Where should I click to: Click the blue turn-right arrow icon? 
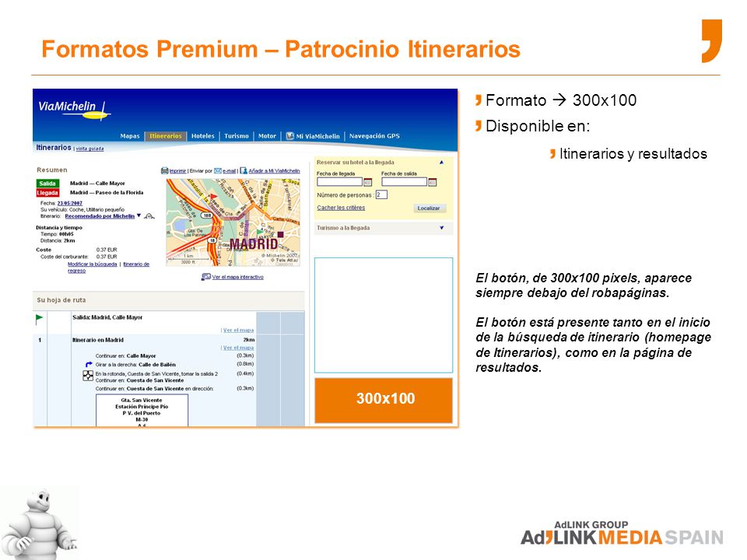[x=89, y=364]
